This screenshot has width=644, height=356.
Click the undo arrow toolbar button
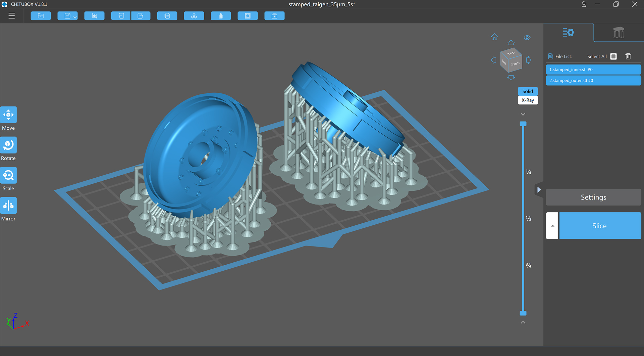(121, 16)
